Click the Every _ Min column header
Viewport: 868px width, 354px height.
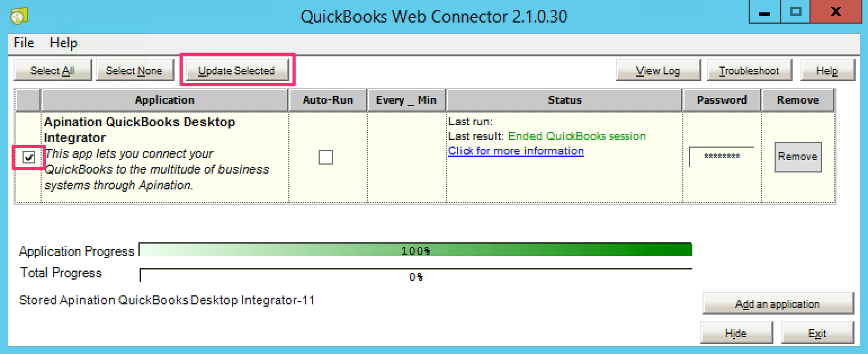pos(406,100)
